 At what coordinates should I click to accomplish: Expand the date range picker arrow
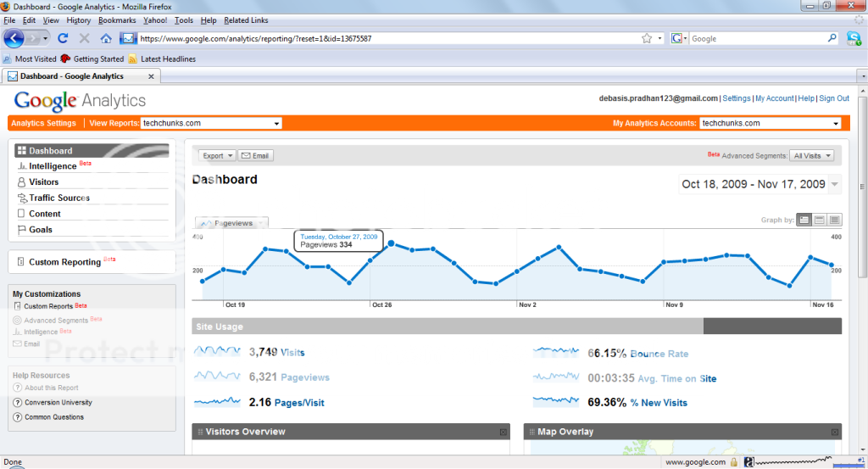point(835,184)
